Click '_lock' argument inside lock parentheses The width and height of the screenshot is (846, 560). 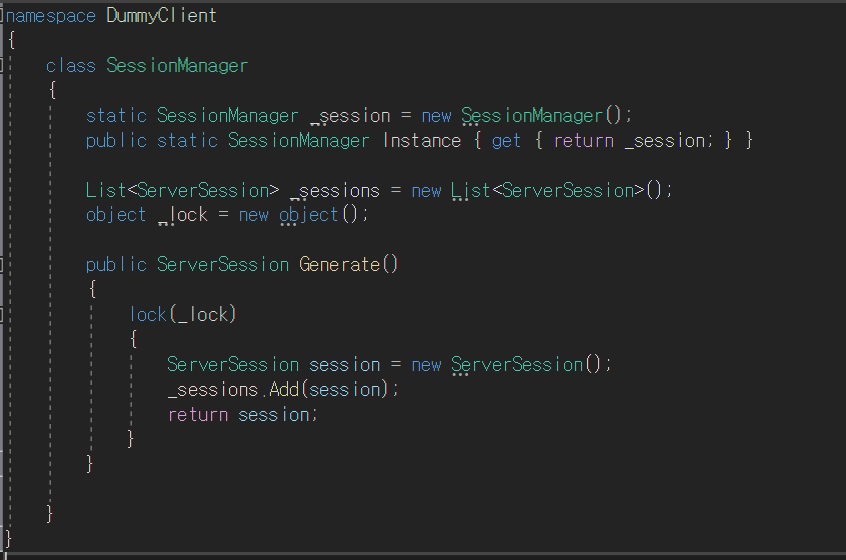pos(203,315)
